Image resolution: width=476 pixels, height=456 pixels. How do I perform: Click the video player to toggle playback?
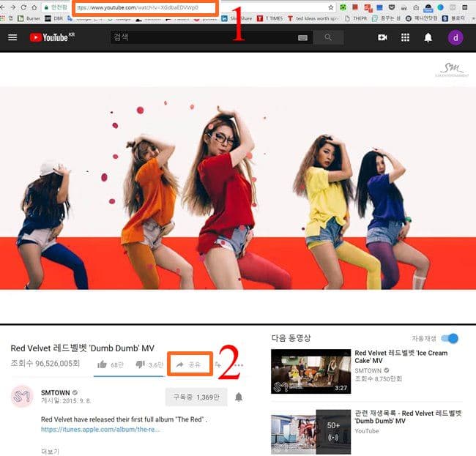click(238, 188)
